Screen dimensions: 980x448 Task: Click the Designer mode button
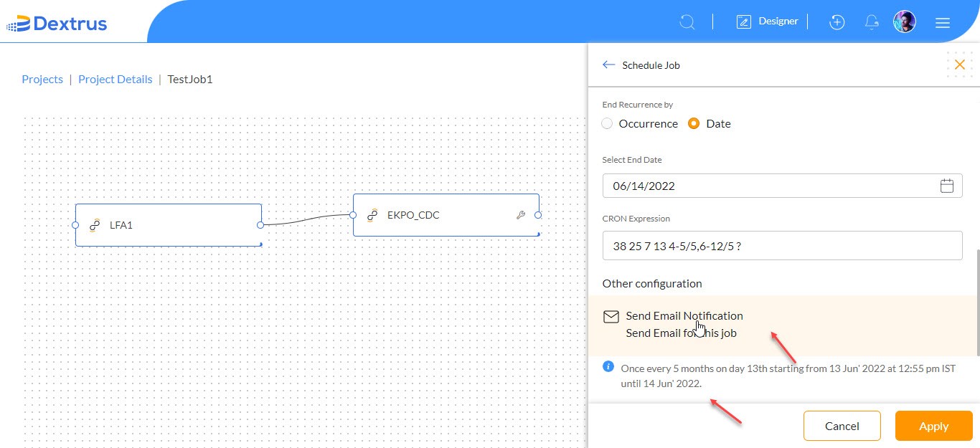[x=768, y=22]
